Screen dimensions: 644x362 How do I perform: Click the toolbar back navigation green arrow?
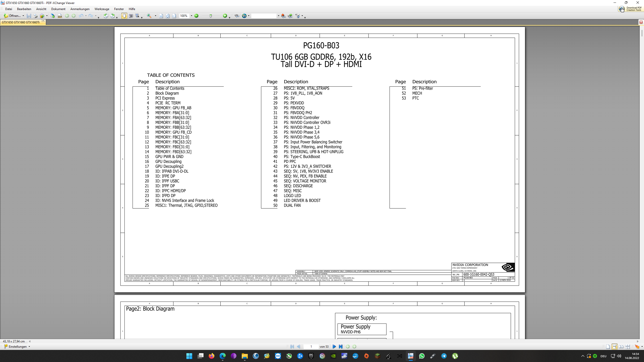tap(67, 16)
